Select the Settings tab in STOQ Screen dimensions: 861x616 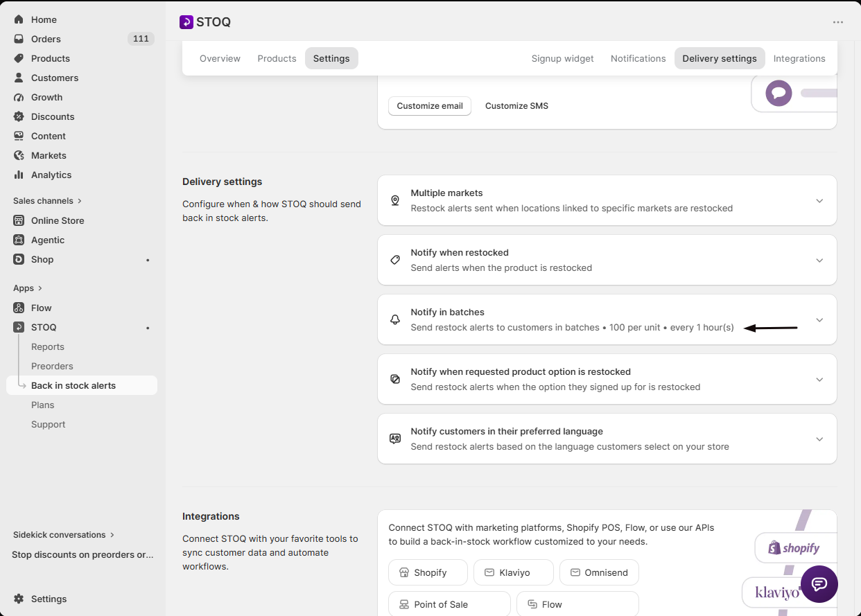point(331,58)
